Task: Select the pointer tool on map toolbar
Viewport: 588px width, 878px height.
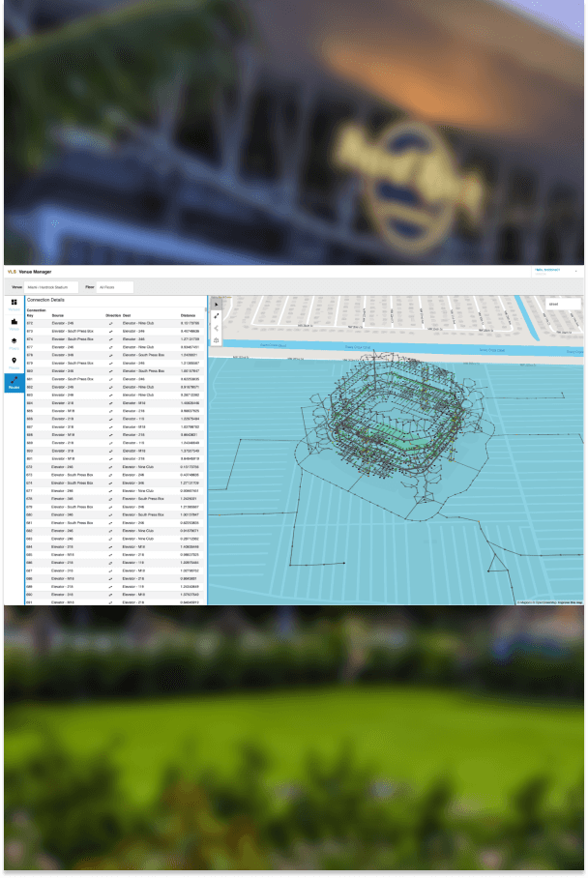Action: 217,304
